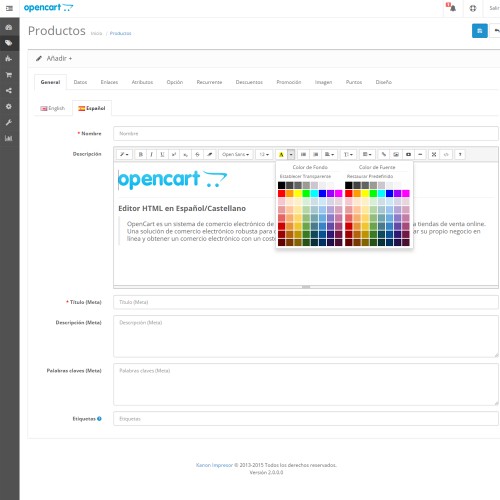Image resolution: width=500 pixels, height=500 pixels.
Task: Click the insert video icon
Action: click(408, 154)
